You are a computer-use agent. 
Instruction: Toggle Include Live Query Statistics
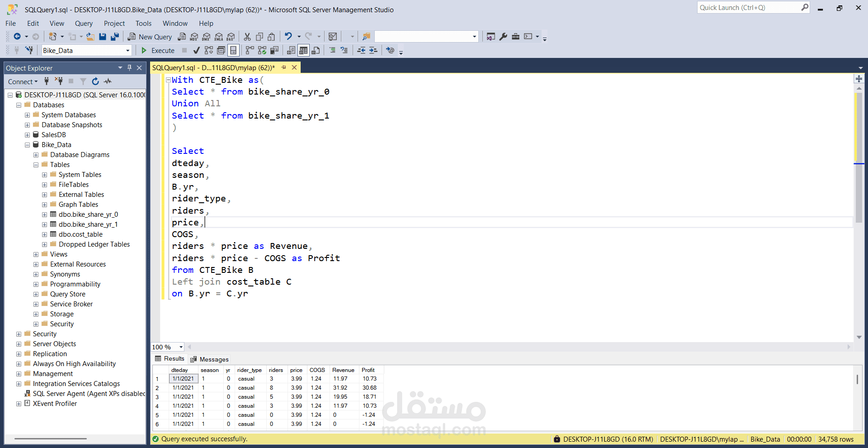click(262, 50)
